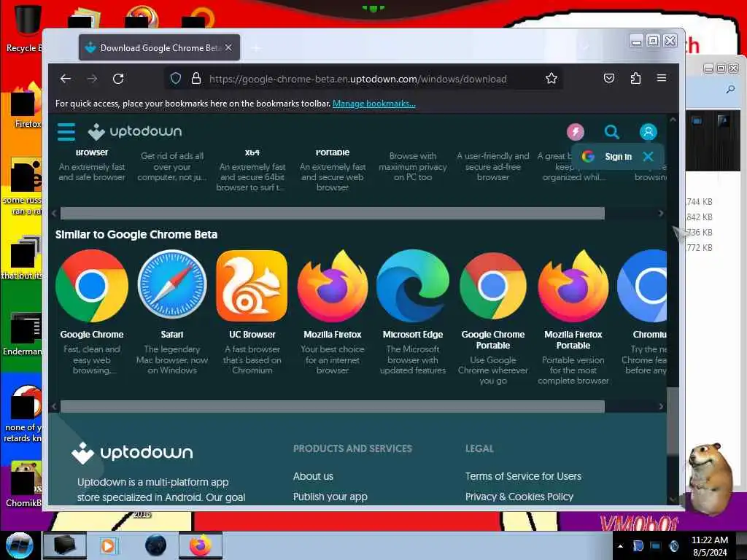
Task: Open the Chromium app icon
Action: click(x=642, y=286)
